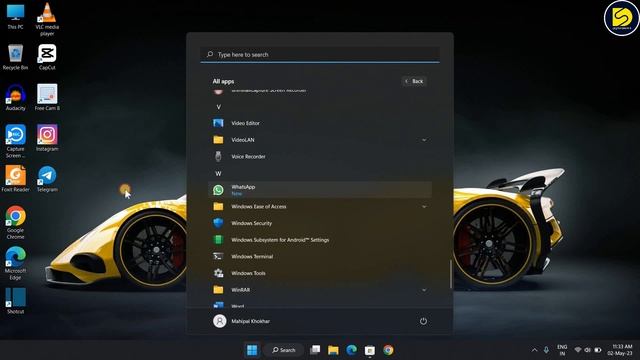Open the microphone tray icon
The width and height of the screenshot is (640, 360).
[x=546, y=350]
